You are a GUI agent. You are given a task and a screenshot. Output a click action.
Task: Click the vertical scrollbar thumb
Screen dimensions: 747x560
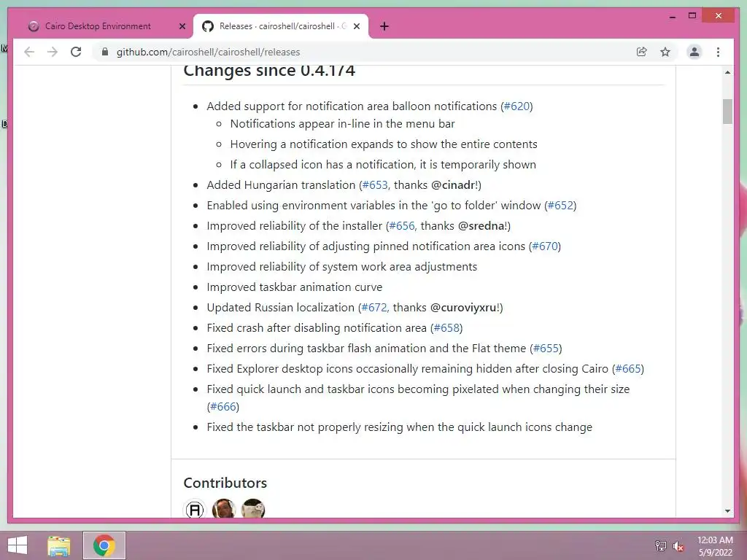pos(727,112)
